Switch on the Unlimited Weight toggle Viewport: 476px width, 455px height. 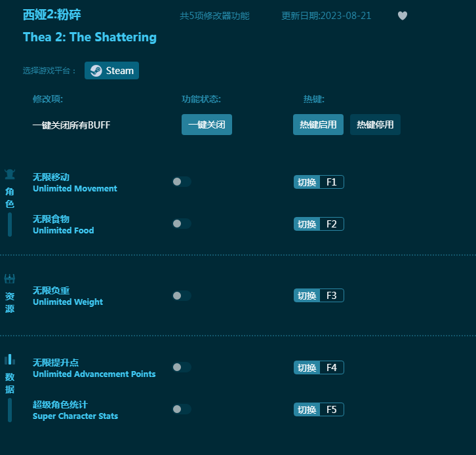click(x=182, y=296)
